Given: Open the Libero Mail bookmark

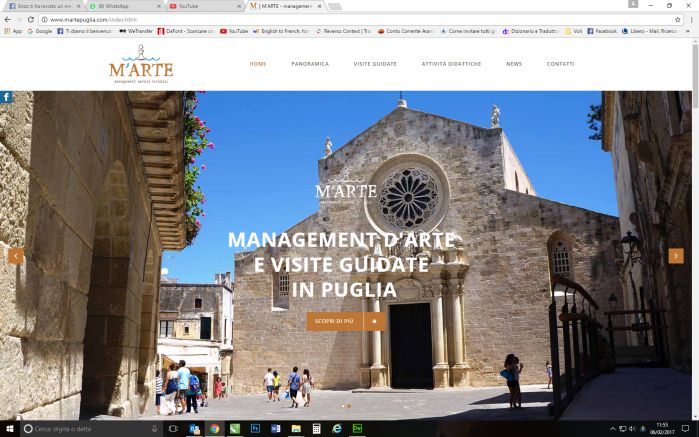Looking at the screenshot, I should click(x=650, y=31).
